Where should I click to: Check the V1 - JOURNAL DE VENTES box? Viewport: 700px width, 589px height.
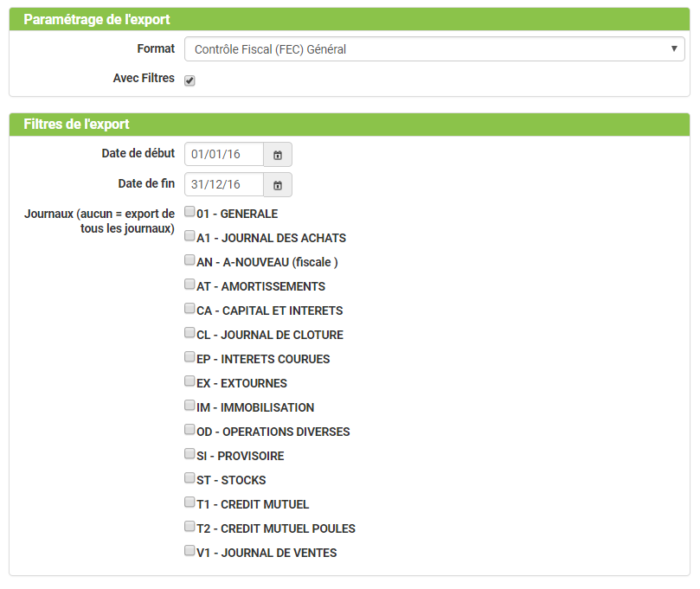coord(189,550)
